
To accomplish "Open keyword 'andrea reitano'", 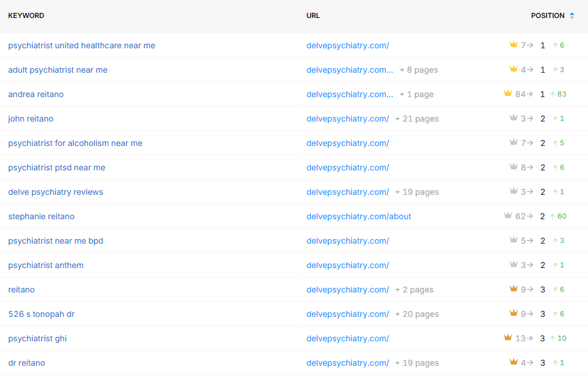I will (36, 94).
